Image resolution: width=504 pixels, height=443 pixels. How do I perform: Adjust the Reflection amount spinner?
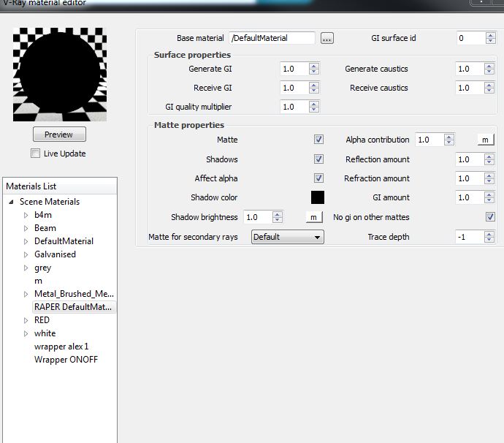489,159
